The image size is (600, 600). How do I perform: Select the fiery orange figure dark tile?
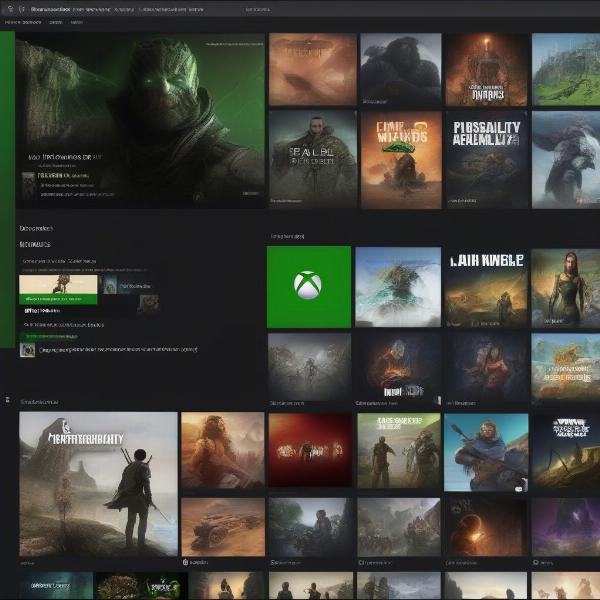398,367
